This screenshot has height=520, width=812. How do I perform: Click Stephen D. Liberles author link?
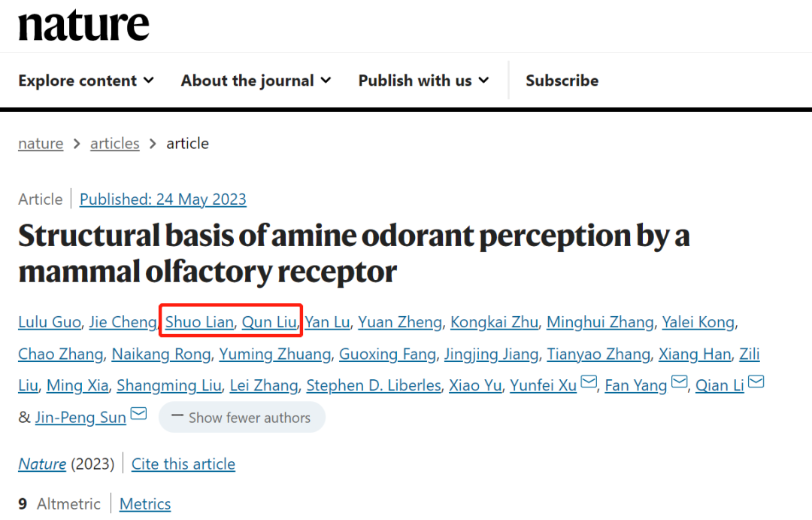pyautogui.click(x=374, y=386)
